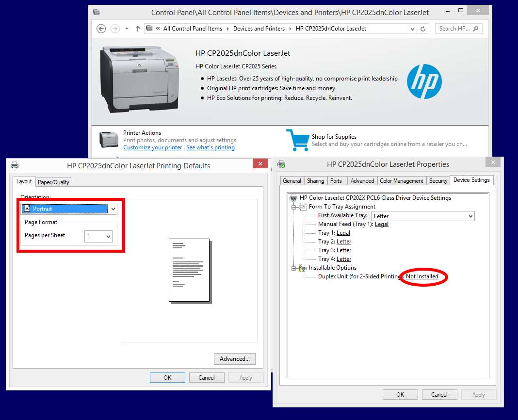Switch to Paper/Quality tab

coord(53,182)
